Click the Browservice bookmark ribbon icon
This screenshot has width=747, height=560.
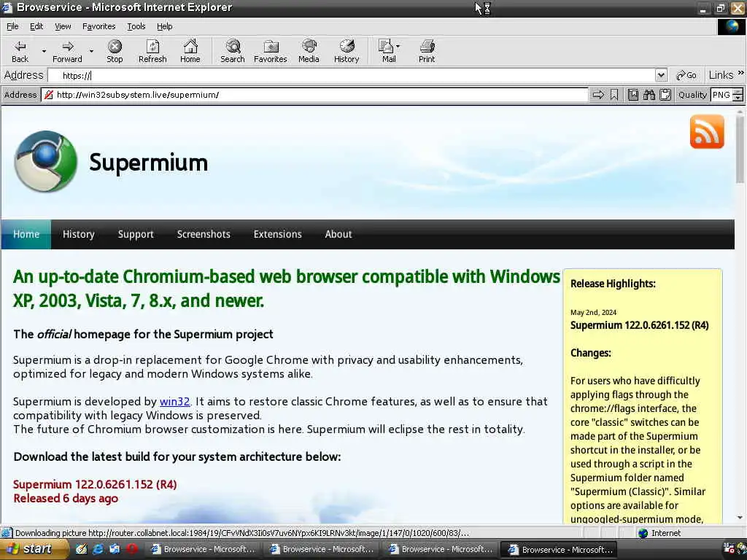614,95
